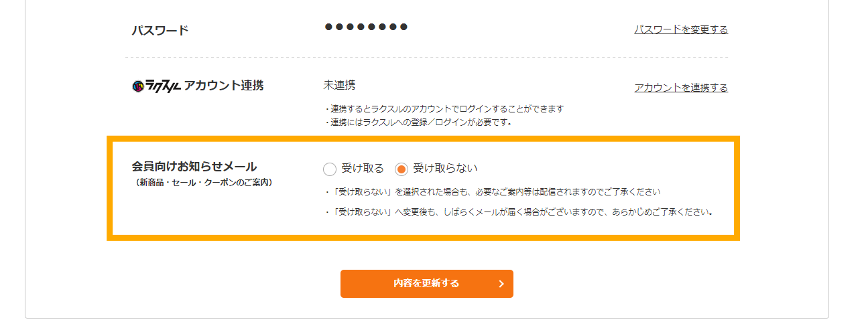
Task: Submit with the 内容を更新する button
Action: (427, 284)
